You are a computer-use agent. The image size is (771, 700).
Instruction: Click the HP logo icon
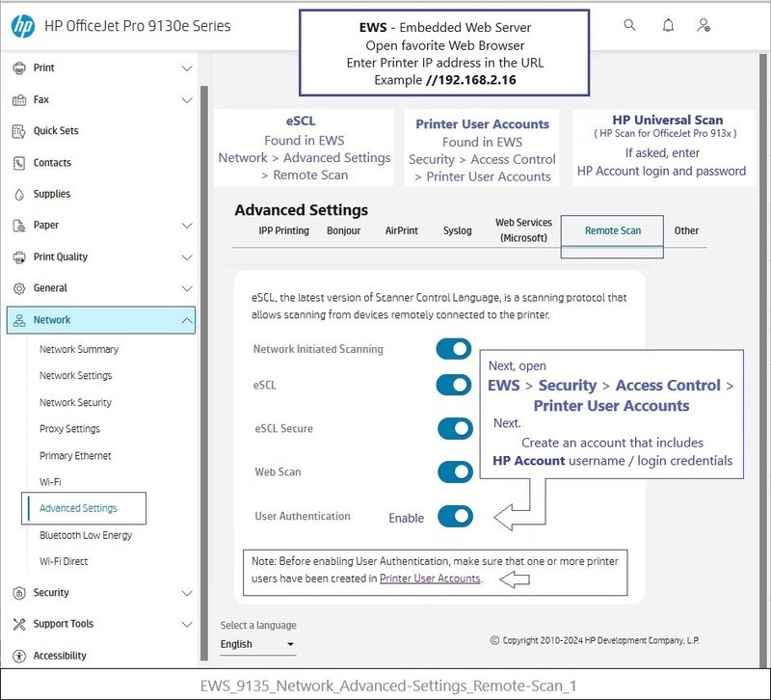tap(22, 26)
